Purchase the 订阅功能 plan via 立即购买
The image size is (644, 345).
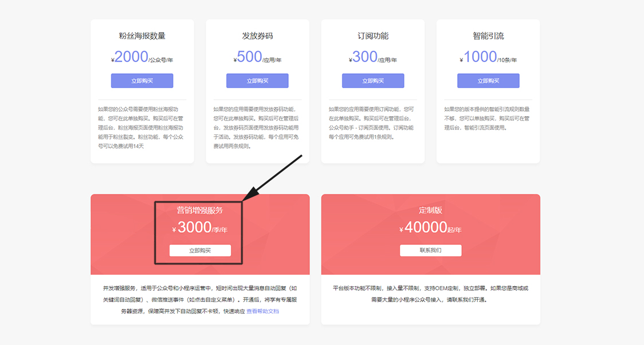click(373, 81)
